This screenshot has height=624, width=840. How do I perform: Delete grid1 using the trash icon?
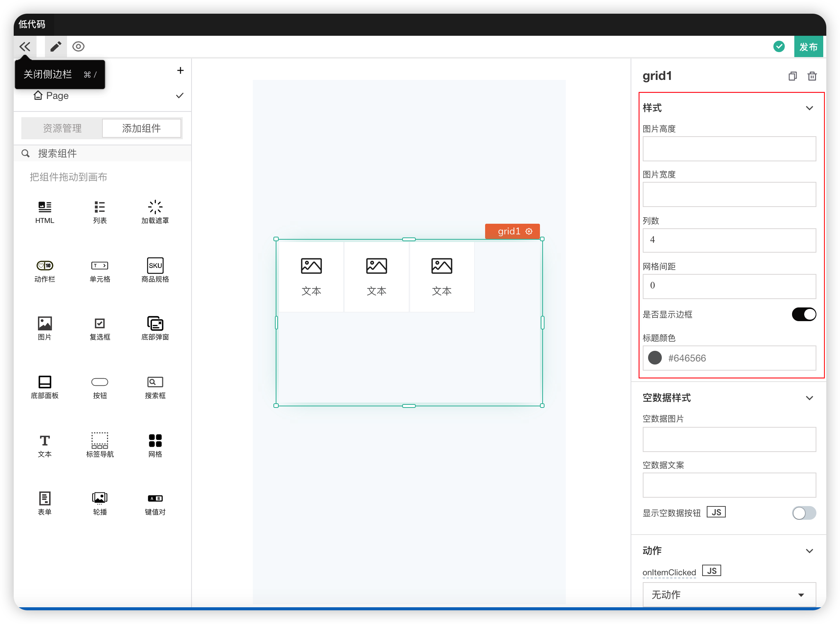pyautogui.click(x=812, y=76)
